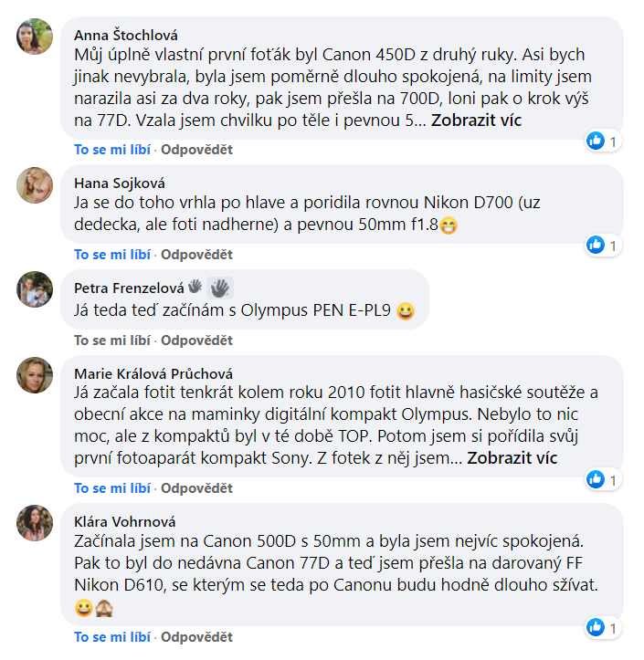Open Anna Štochlová's profile picture
The height and width of the screenshot is (660, 644).
coord(35,37)
